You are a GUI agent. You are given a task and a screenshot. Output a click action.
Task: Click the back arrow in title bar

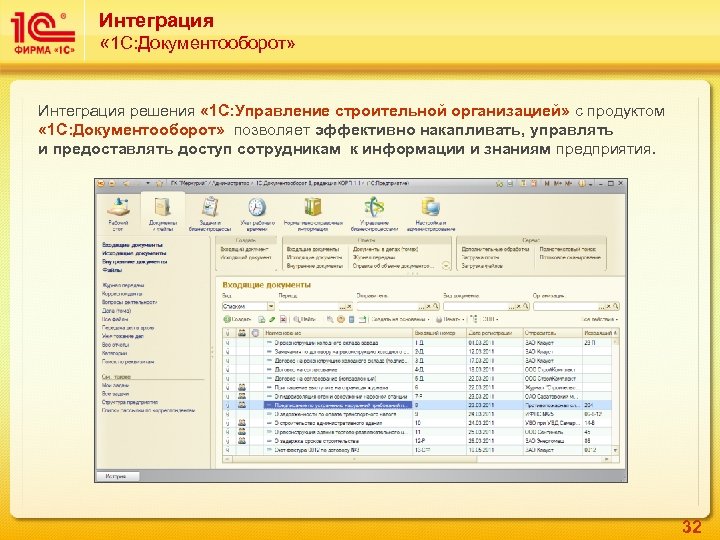[127, 184]
